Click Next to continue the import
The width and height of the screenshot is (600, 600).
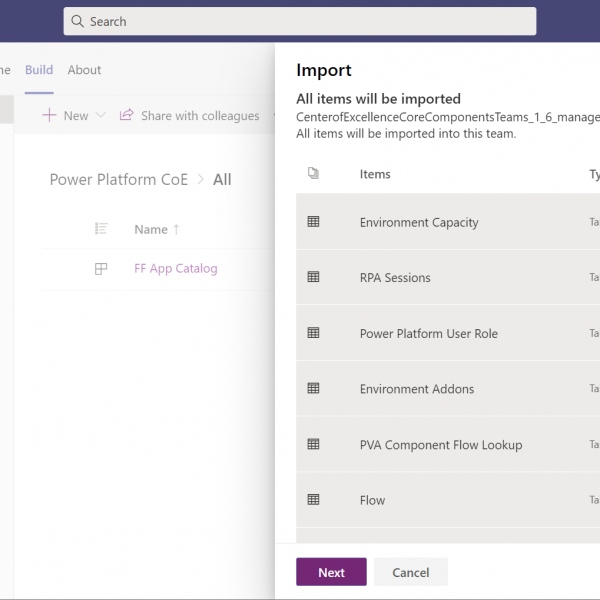(x=331, y=572)
